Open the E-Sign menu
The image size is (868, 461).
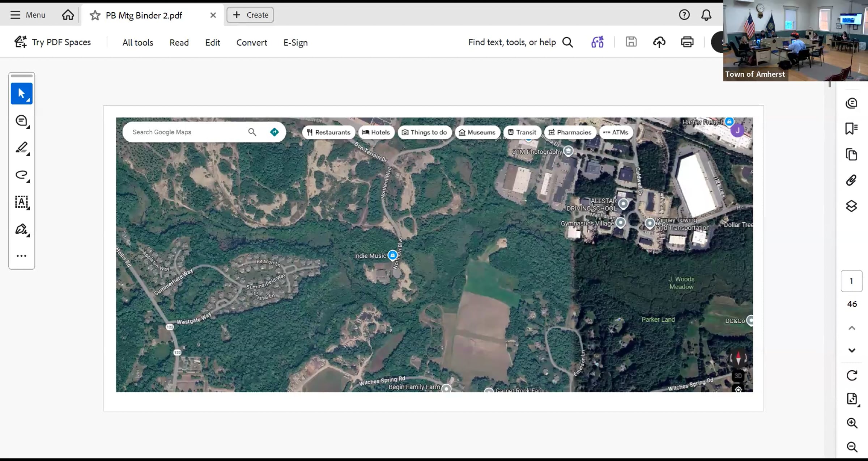[295, 42]
